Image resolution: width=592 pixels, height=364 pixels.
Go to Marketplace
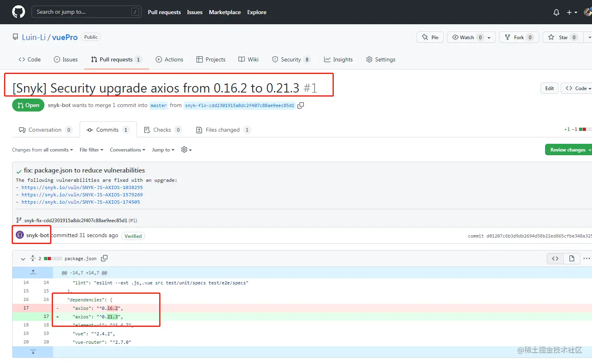coord(225,12)
